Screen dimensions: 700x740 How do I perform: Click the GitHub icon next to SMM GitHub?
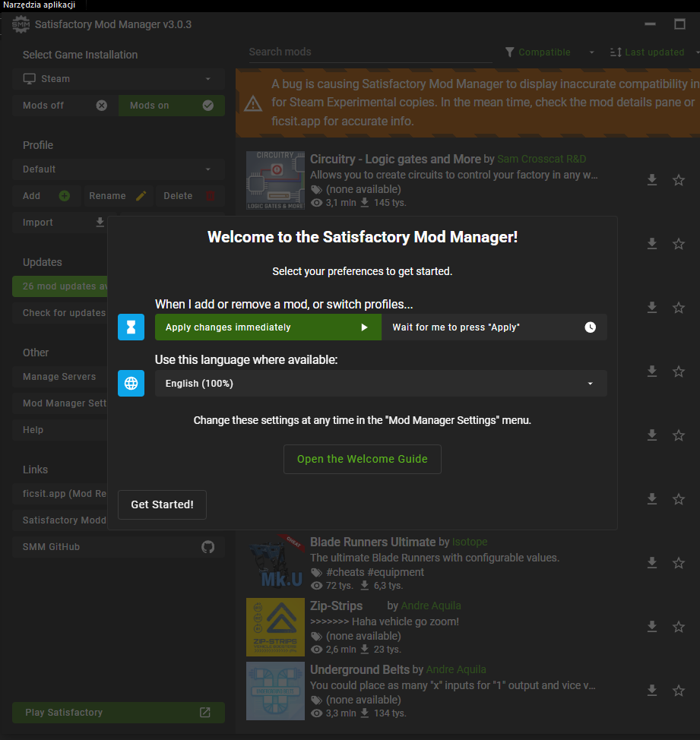tap(207, 546)
